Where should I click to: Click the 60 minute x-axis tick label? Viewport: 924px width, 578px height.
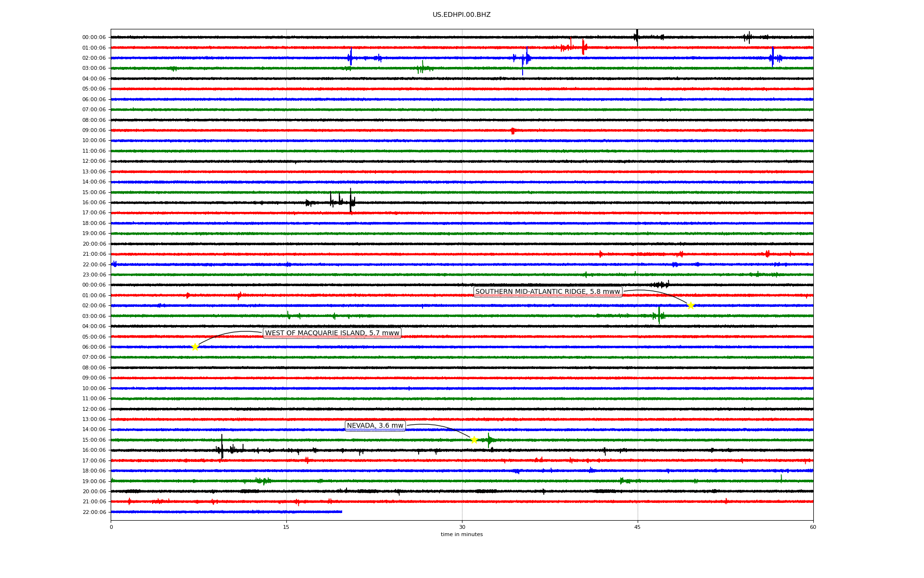tap(813, 527)
